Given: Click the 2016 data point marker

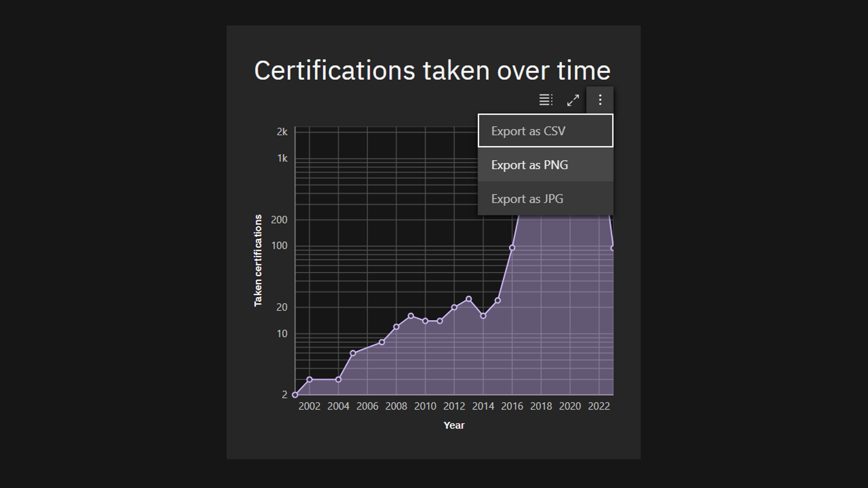Looking at the screenshot, I should tap(512, 248).
